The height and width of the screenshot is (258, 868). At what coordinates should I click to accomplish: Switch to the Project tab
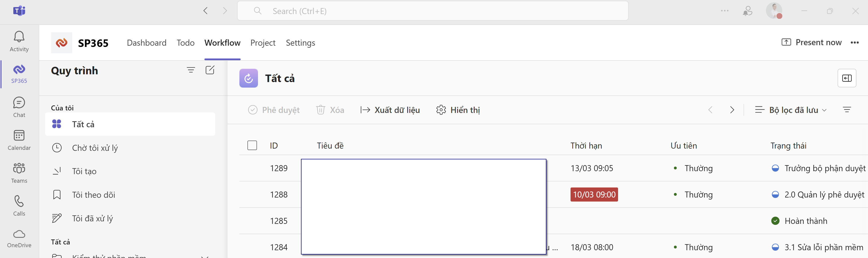click(x=263, y=43)
